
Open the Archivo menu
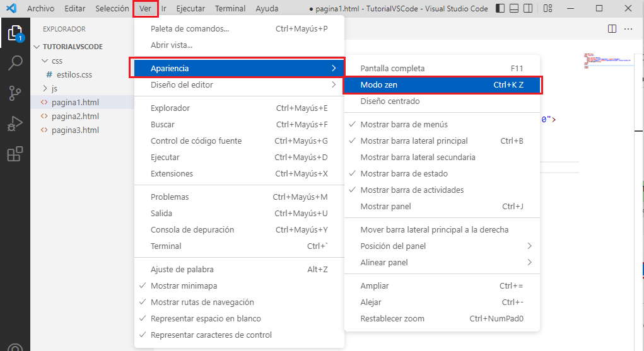click(x=40, y=8)
